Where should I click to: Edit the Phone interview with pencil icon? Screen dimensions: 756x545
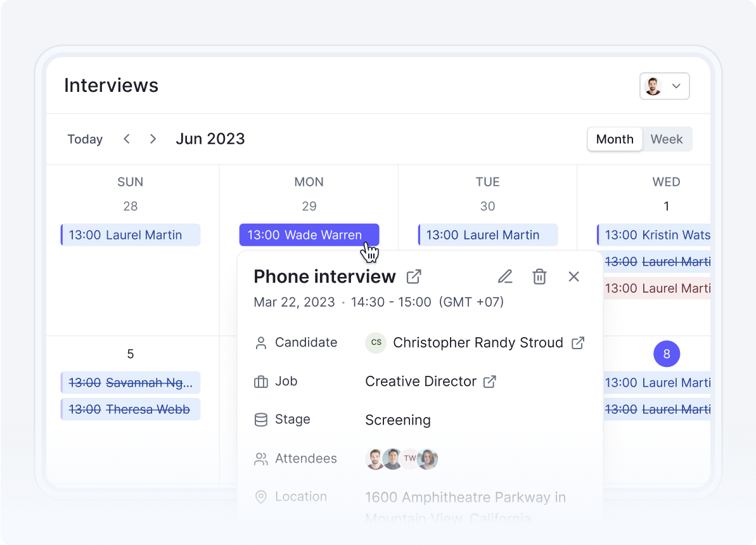click(x=505, y=277)
